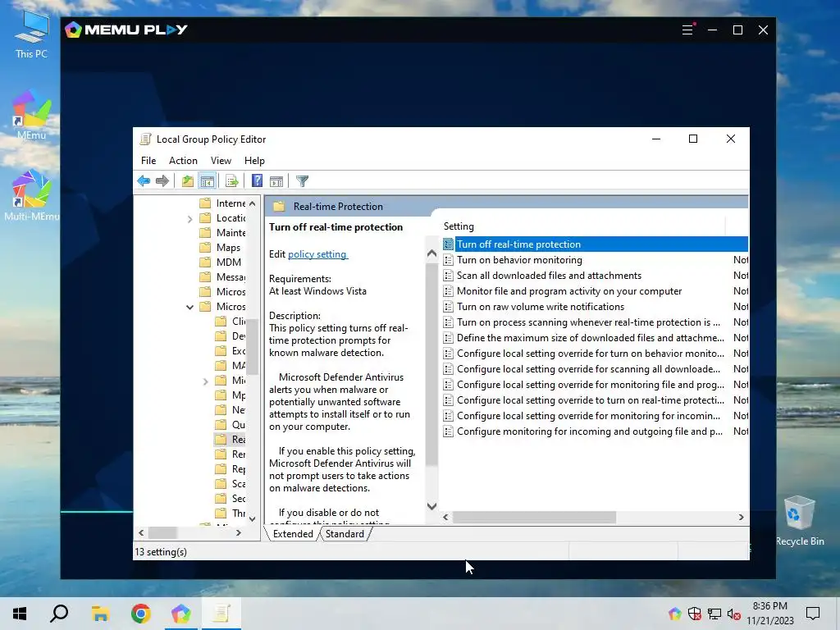Select Monitor file and program activity setting

tap(596, 291)
